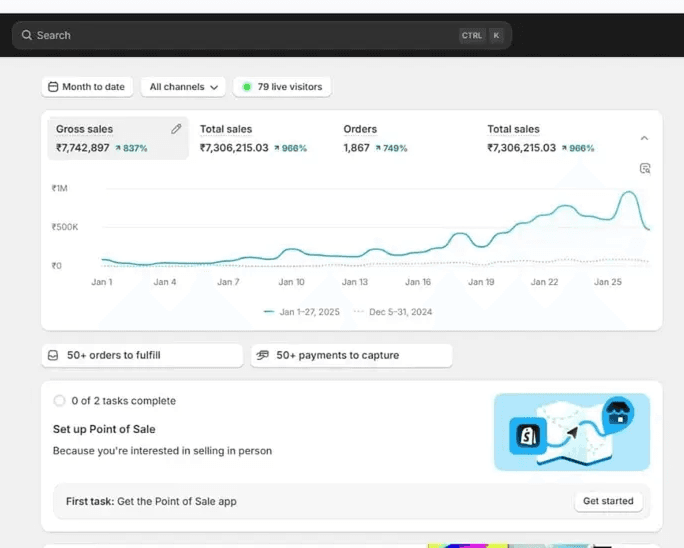Click the Jan 10 axis label
The image size is (684, 548).
pos(291,282)
